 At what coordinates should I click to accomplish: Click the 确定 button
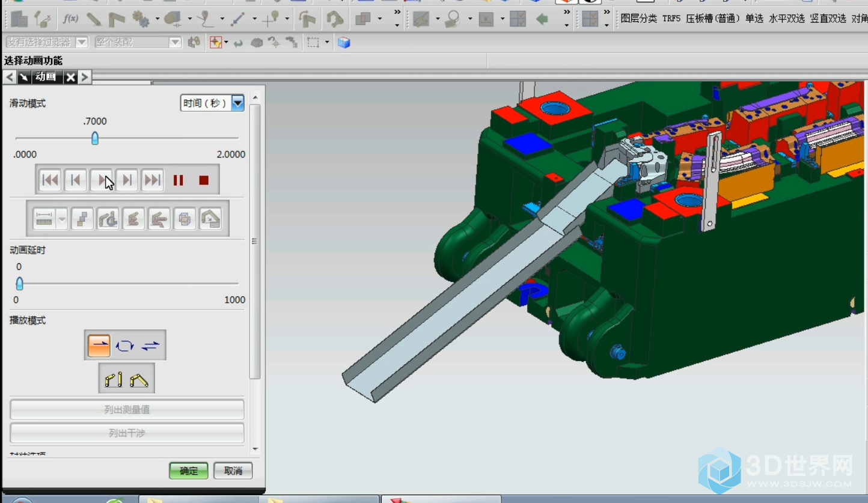[x=189, y=471]
